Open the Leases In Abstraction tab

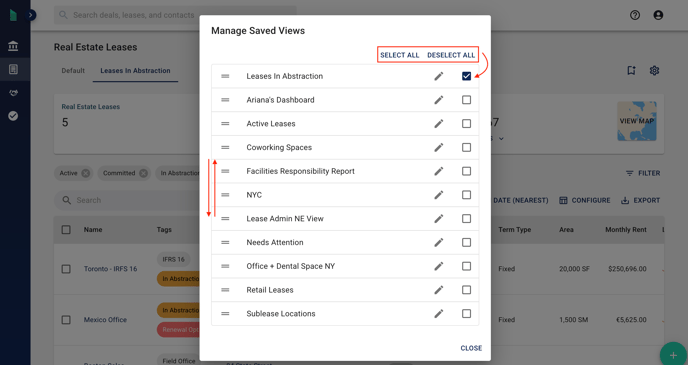coord(135,71)
